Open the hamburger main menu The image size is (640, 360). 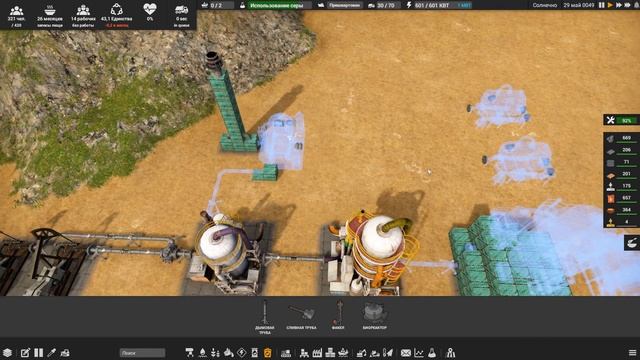632,353
